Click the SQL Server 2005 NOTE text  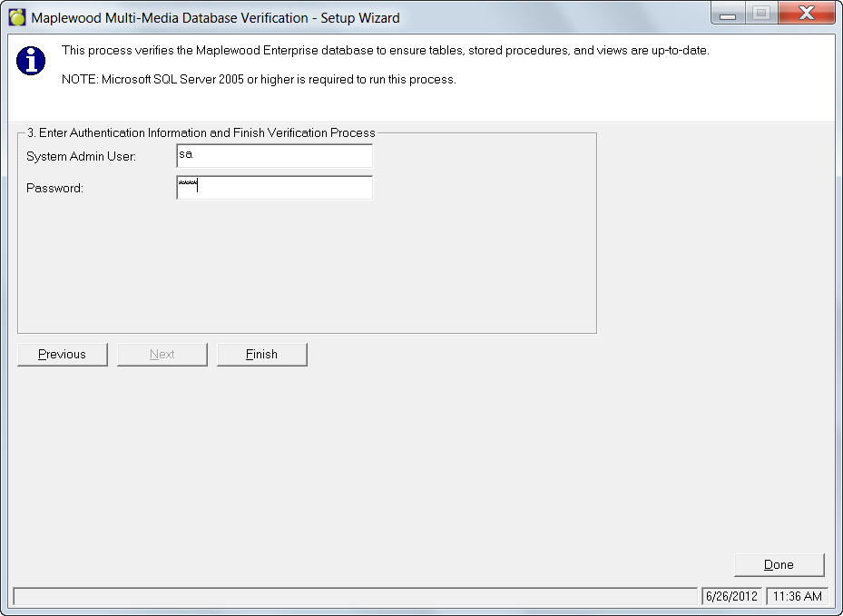(x=259, y=80)
